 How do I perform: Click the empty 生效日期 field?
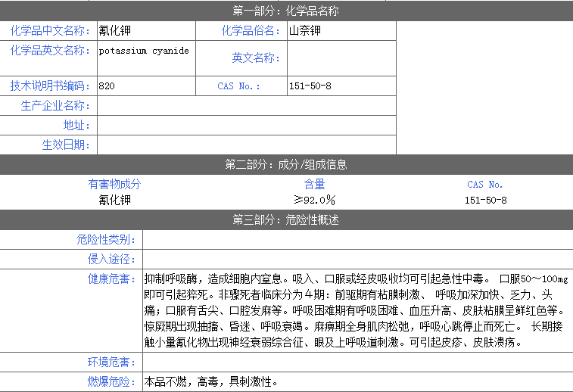click(246, 145)
